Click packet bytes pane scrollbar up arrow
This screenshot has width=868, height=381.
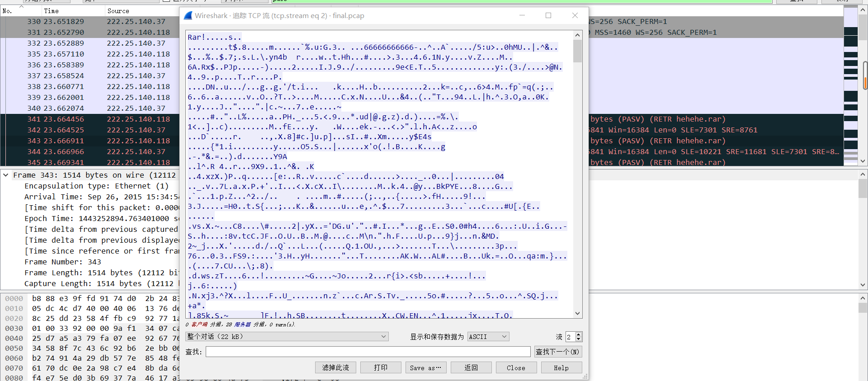(863, 298)
